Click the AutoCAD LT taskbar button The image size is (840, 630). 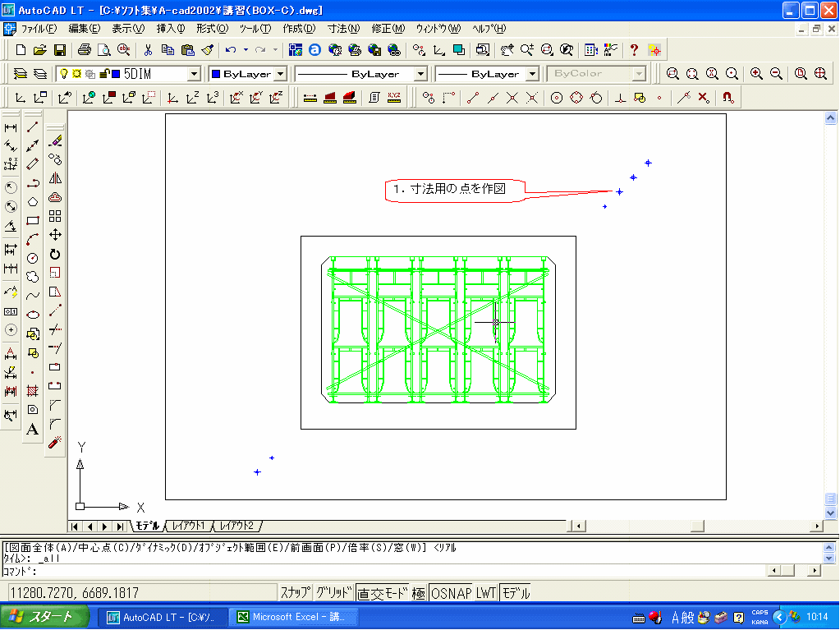163,617
